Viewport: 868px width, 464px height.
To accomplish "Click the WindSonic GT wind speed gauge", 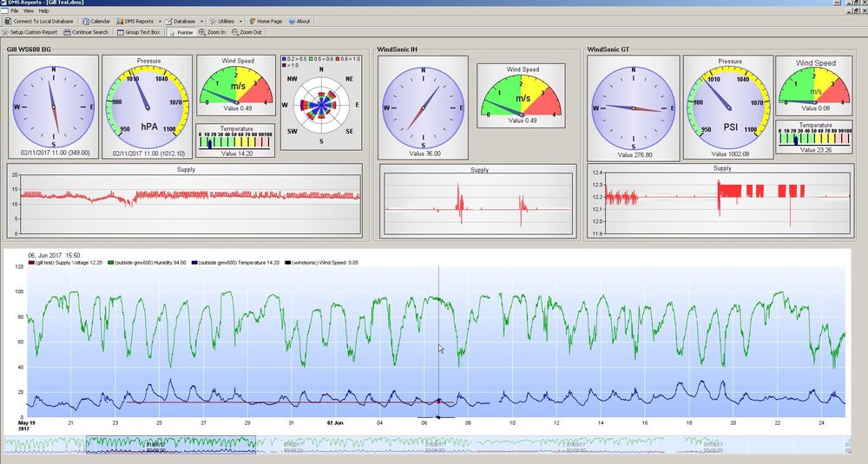I will (x=814, y=85).
